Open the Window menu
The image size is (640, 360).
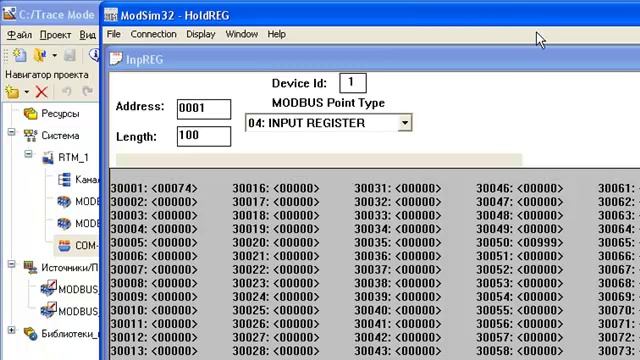(x=242, y=34)
